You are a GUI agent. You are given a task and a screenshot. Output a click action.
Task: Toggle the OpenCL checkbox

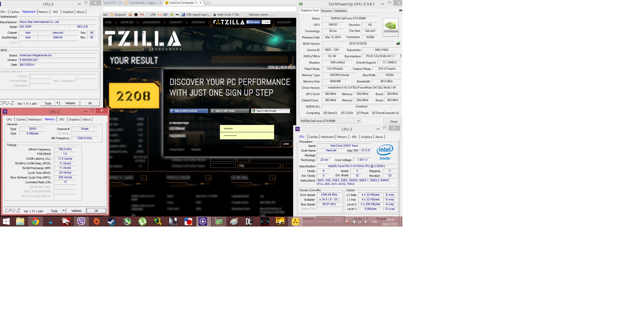325,113
